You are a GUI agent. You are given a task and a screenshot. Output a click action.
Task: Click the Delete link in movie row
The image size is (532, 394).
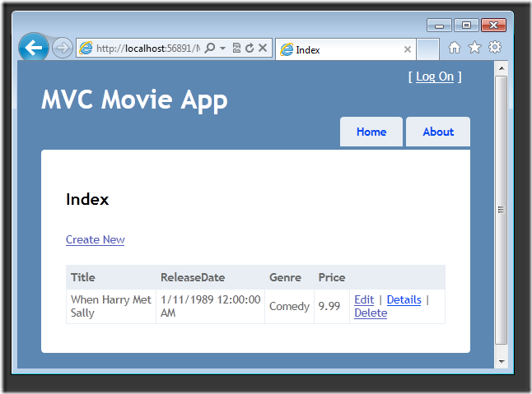[x=371, y=313]
